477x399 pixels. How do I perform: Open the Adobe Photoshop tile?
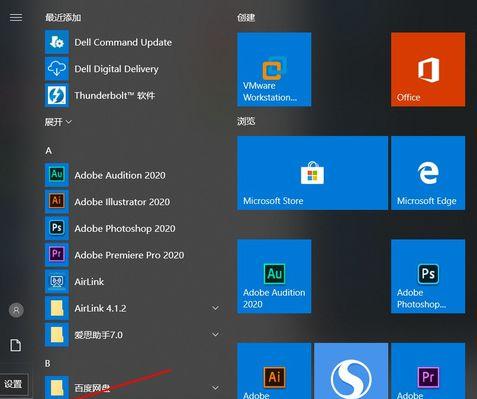click(x=428, y=276)
